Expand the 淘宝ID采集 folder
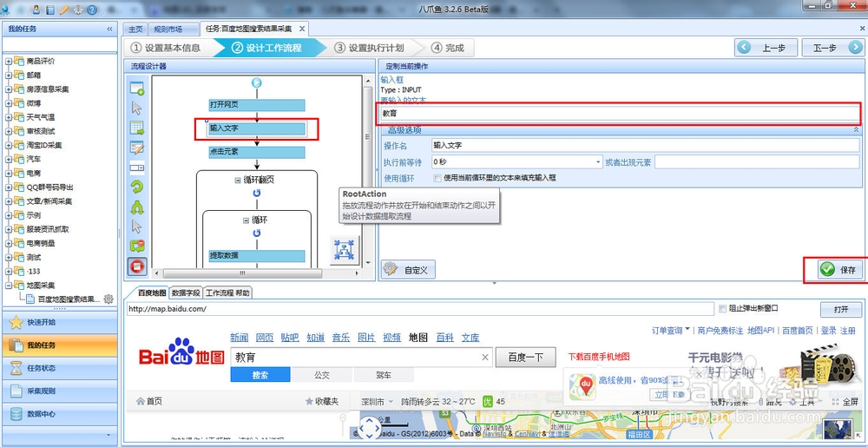The width and height of the screenshot is (868, 447). 9,146
